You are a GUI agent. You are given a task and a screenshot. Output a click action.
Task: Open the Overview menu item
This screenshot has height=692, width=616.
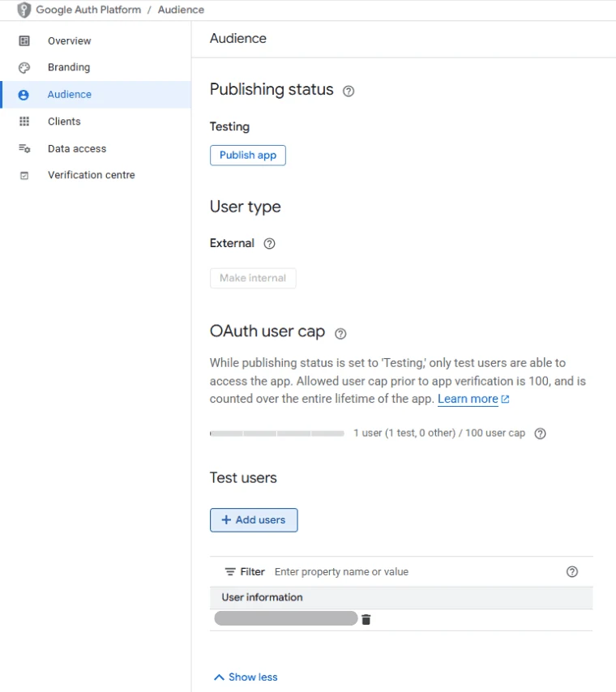point(96,41)
